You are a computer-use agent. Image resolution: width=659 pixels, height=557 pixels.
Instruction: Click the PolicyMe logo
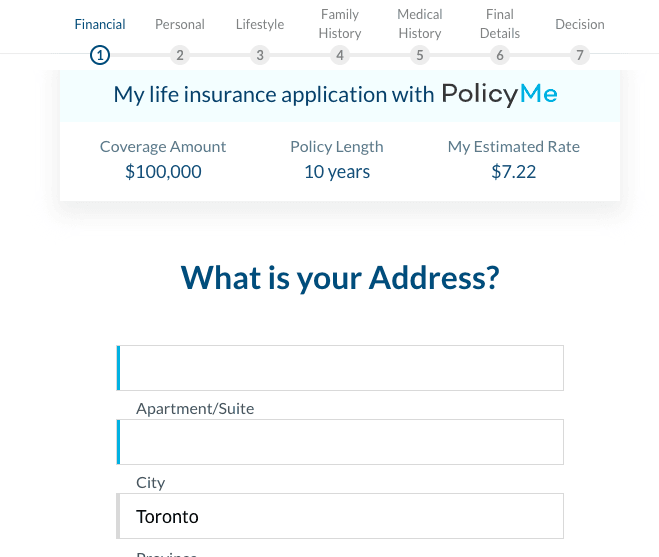point(499,94)
